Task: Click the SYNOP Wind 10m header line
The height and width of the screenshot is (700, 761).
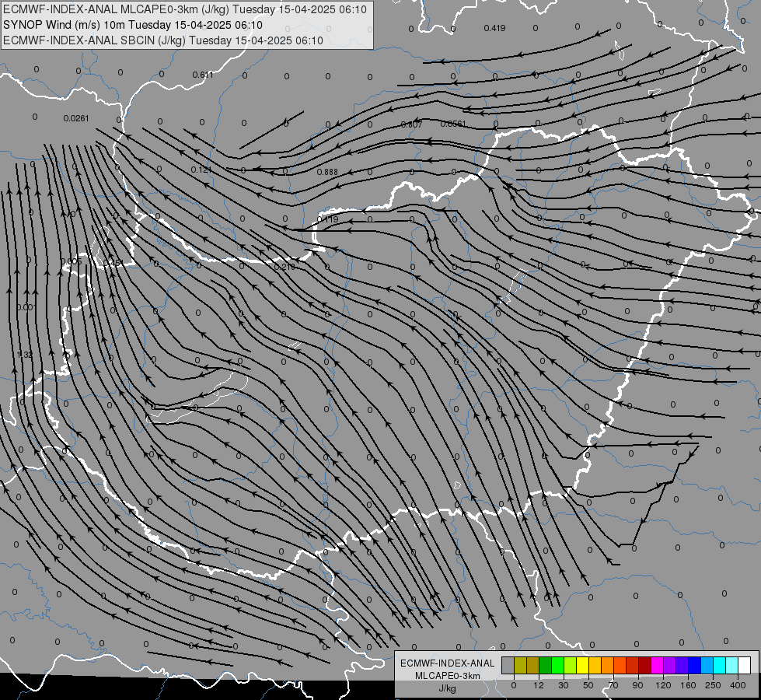Action: (x=132, y=25)
